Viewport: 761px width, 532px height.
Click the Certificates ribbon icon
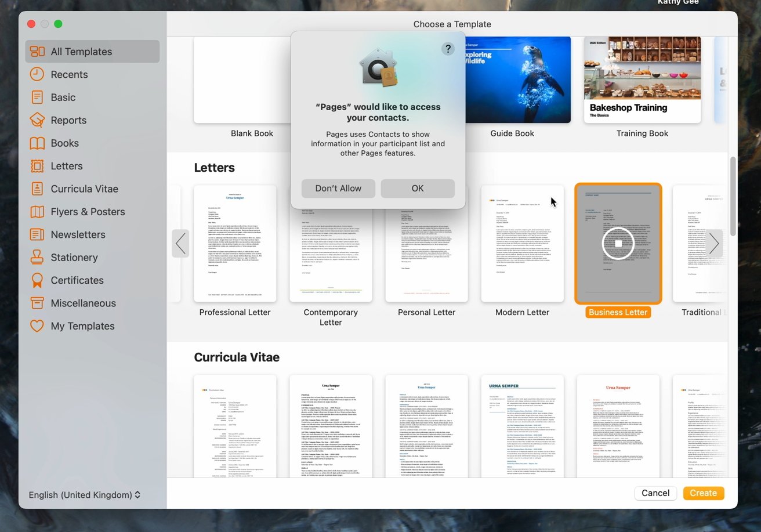click(x=37, y=280)
